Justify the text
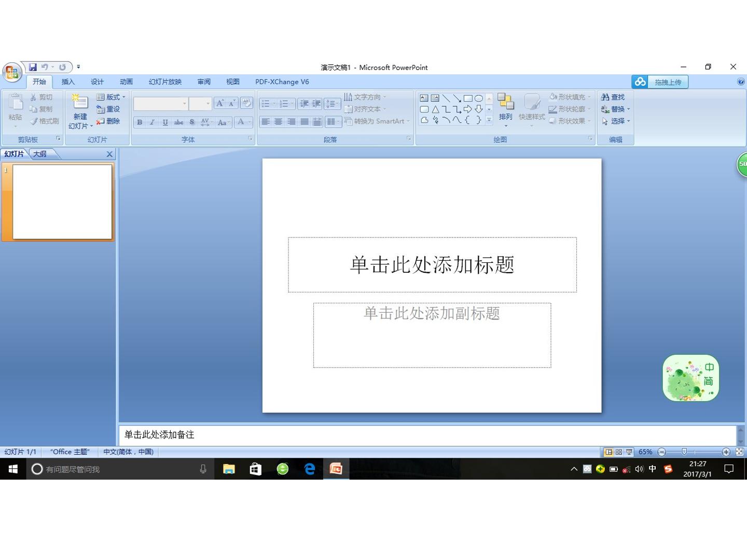The width and height of the screenshot is (747, 560). [305, 122]
